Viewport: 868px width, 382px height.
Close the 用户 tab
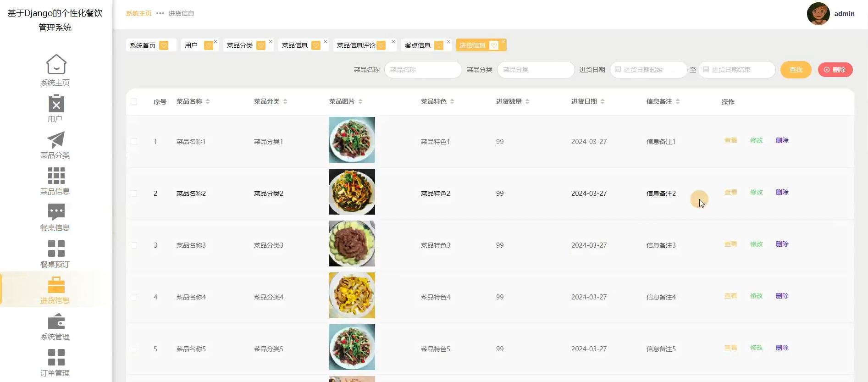pyautogui.click(x=216, y=41)
